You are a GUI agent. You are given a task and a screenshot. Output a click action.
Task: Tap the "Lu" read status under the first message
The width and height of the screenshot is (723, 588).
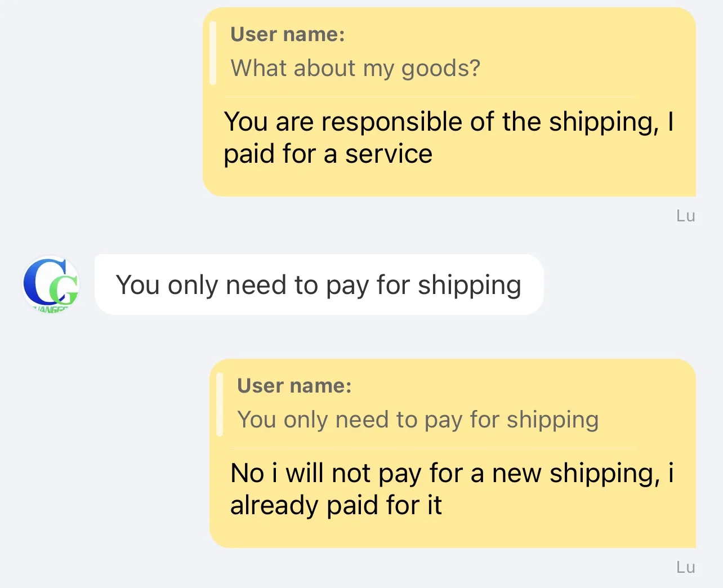click(x=685, y=216)
